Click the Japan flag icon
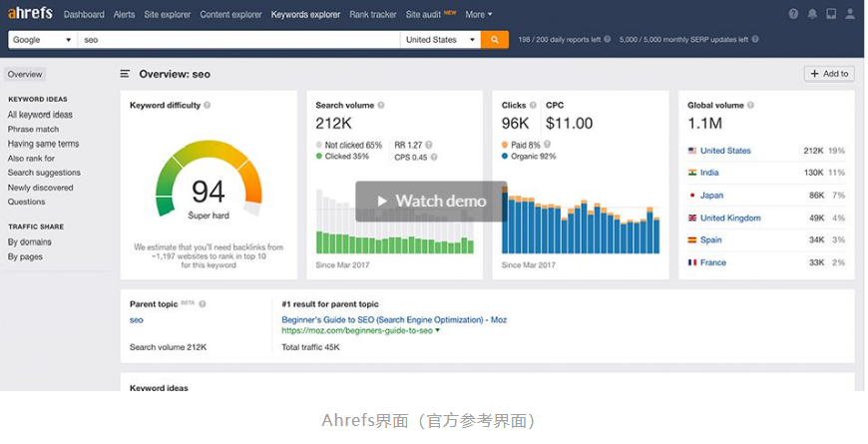Viewport: 868px width, 444px height. coord(692,196)
